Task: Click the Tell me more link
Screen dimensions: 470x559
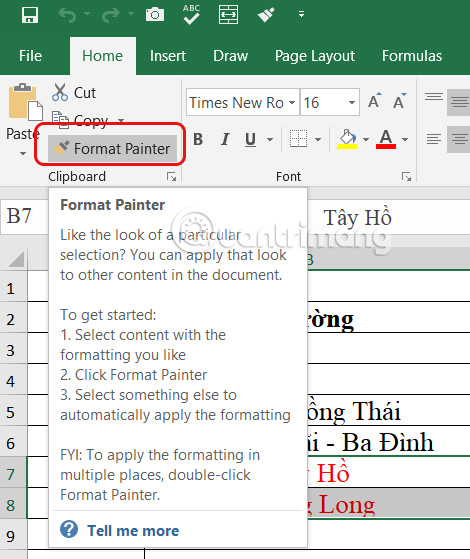Action: coord(133,531)
